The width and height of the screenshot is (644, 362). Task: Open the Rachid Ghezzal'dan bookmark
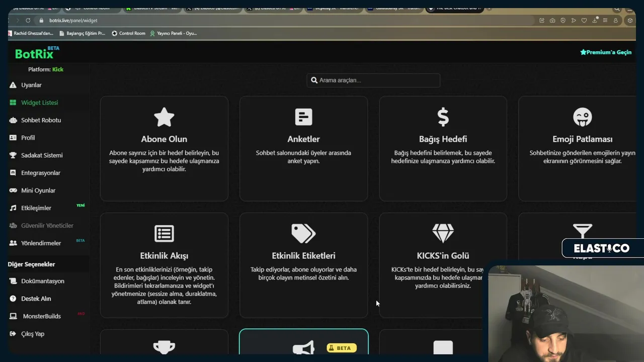[x=31, y=33]
